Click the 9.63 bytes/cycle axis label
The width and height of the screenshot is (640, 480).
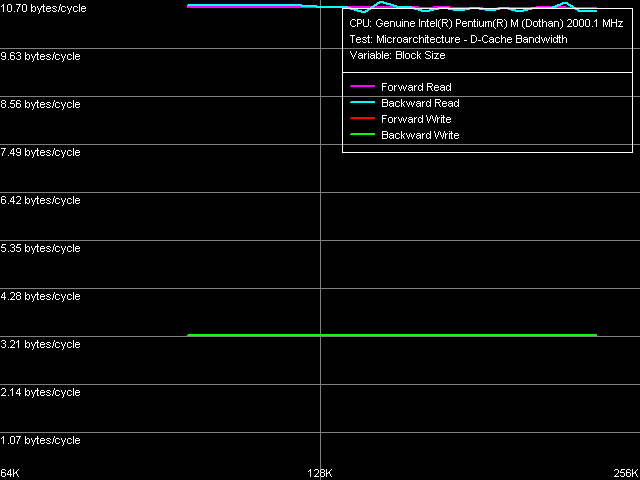[40, 56]
